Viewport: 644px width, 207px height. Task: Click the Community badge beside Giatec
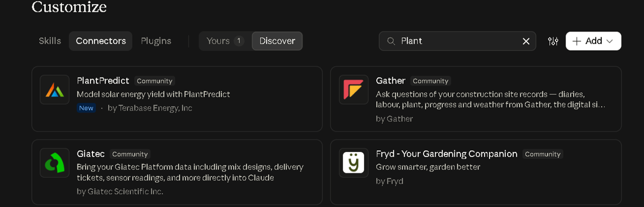point(130,154)
